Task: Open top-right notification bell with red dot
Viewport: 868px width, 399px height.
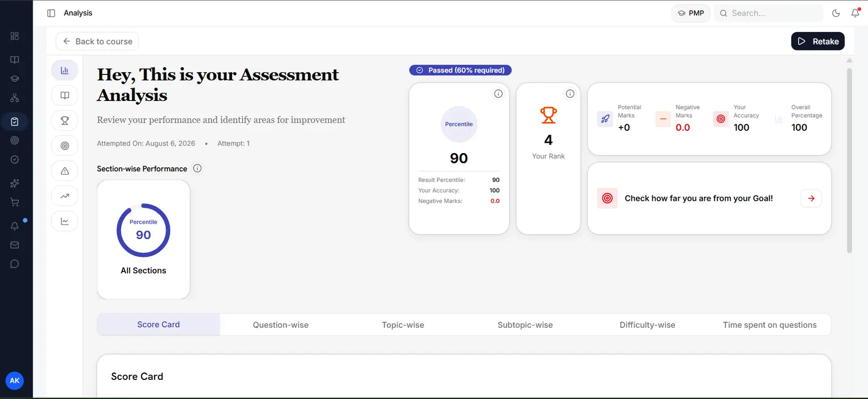Action: coord(855,13)
